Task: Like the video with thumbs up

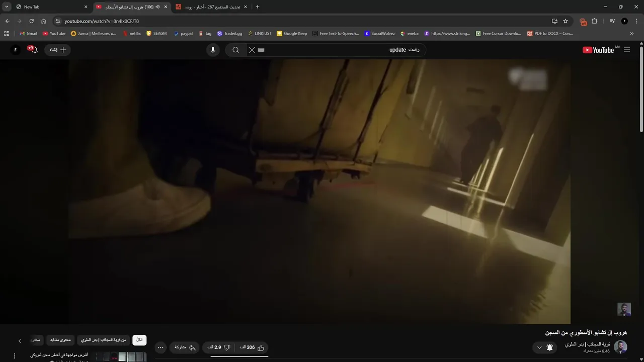Action: tap(253, 347)
